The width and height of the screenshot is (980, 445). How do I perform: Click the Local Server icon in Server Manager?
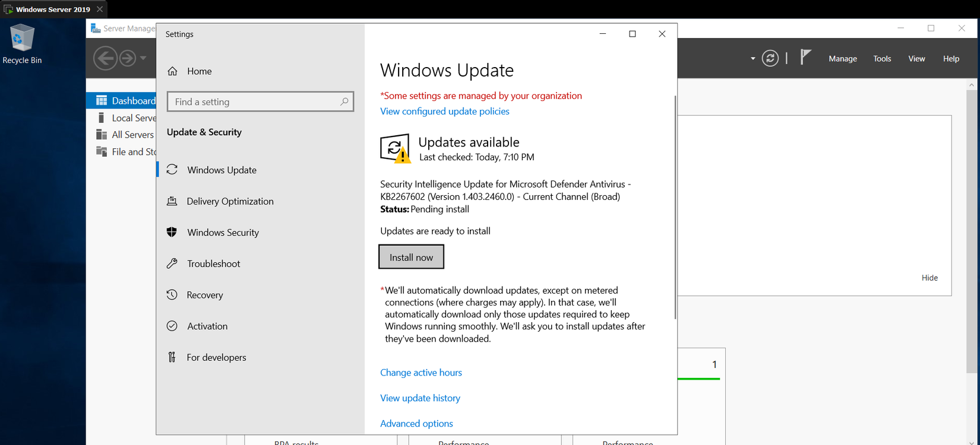point(102,118)
